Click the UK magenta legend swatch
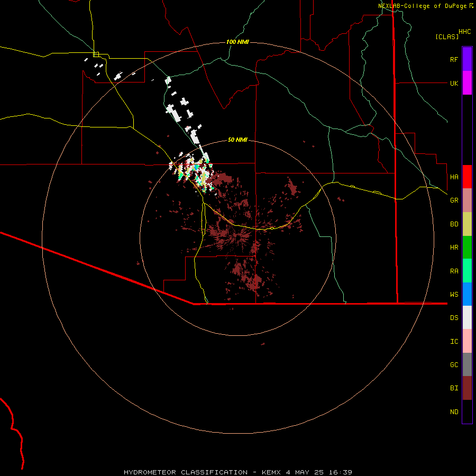476x476 pixels. pyautogui.click(x=467, y=83)
